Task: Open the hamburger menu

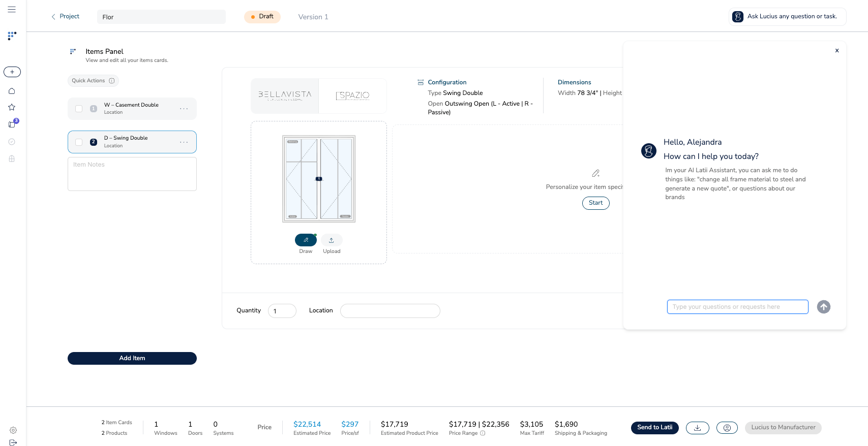Action: [12, 9]
